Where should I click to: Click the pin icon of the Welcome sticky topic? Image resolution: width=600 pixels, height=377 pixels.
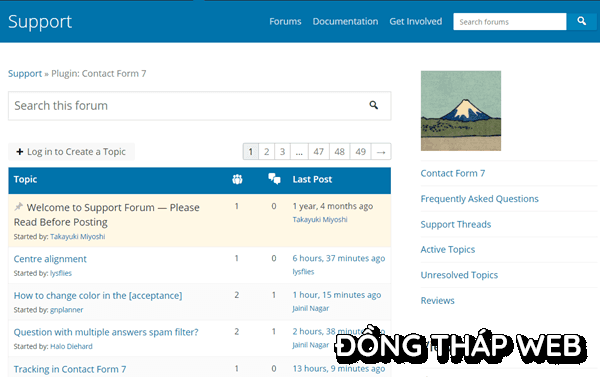[x=18, y=207]
